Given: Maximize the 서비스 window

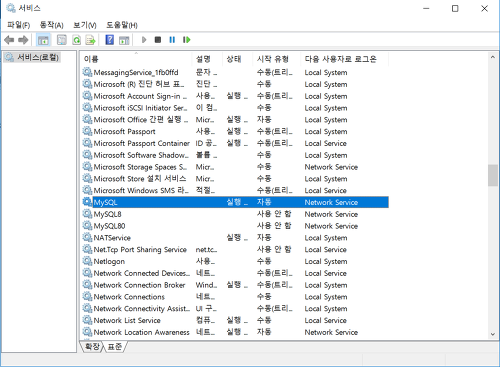Looking at the screenshot, I should point(455,8).
